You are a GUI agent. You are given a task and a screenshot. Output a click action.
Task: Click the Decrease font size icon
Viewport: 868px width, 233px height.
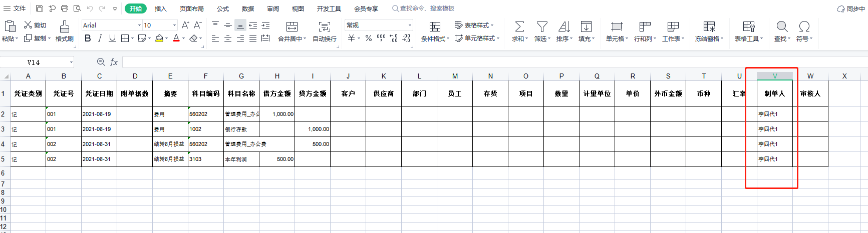click(x=197, y=25)
